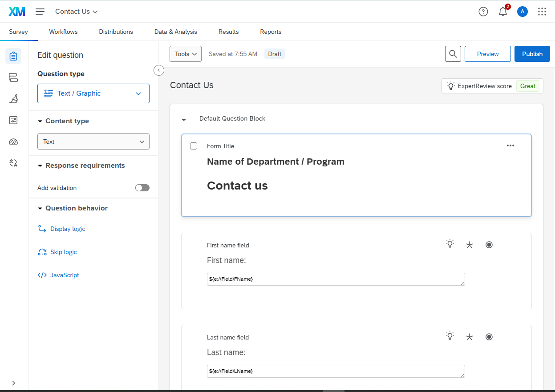Click the First name text input field
This screenshot has width=555, height=392.
[x=336, y=279]
